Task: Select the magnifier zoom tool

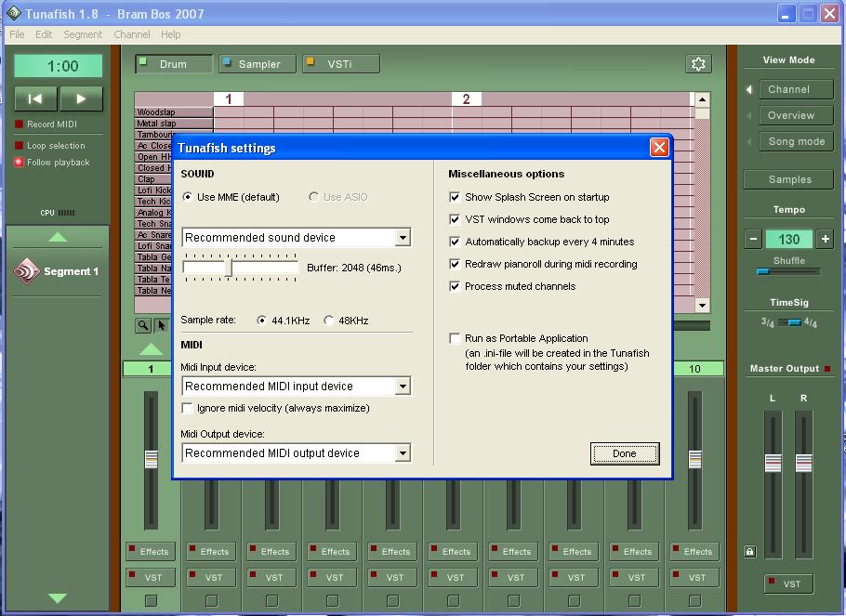Action: 142,325
